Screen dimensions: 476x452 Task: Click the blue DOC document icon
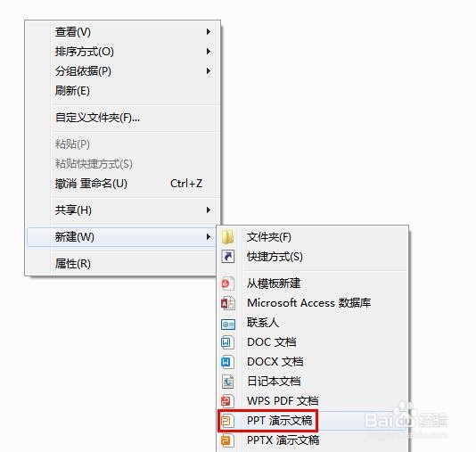pyautogui.click(x=227, y=342)
